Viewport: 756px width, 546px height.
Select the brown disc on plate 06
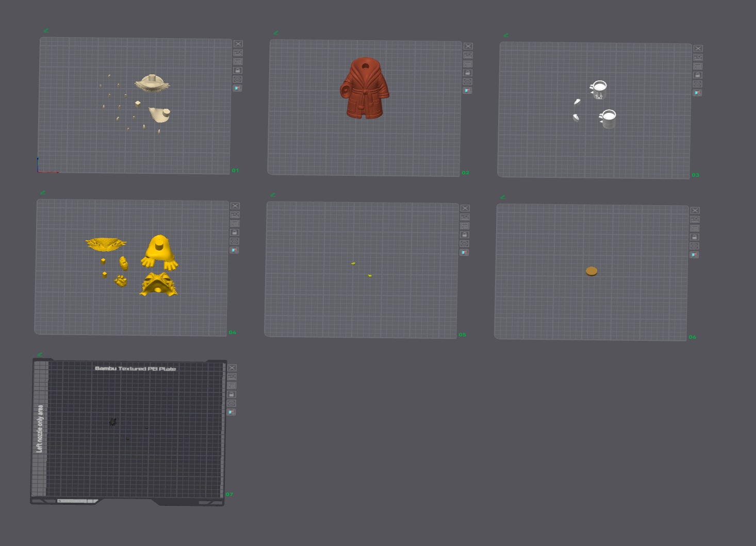(x=591, y=271)
